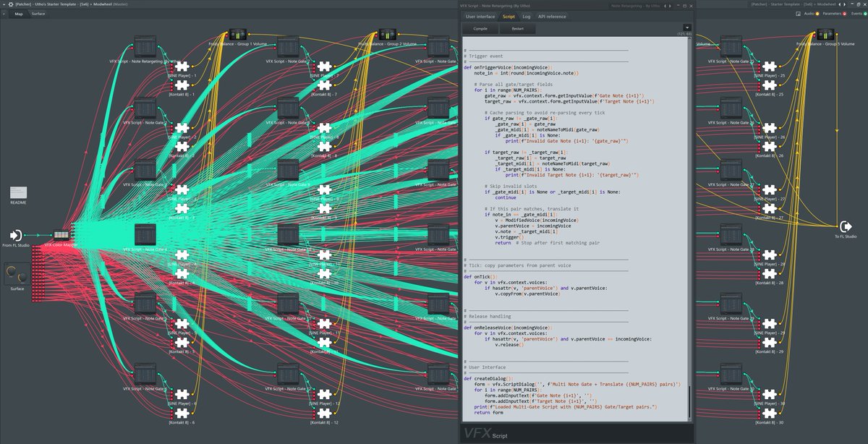Select the [Kontakt 8] - 12 plugin node

[x=324, y=413]
